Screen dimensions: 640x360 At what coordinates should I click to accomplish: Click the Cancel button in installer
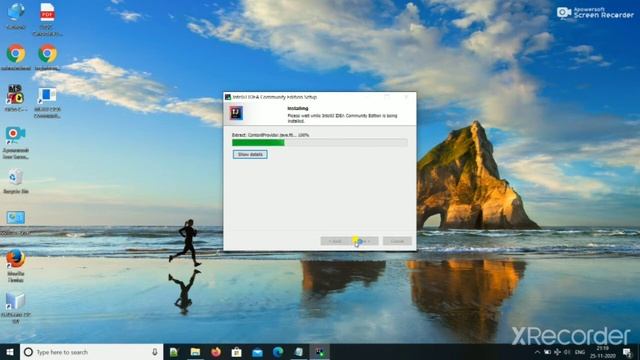(x=397, y=241)
